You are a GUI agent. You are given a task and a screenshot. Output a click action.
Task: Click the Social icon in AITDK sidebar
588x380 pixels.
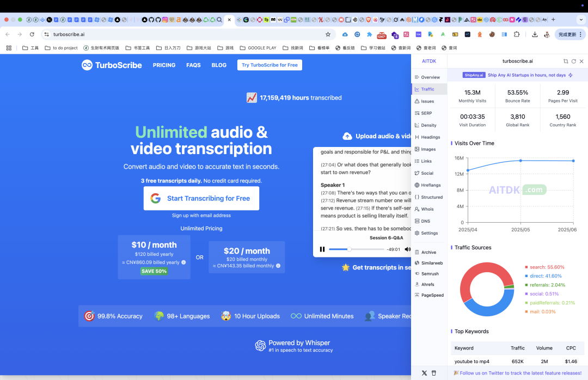417,173
